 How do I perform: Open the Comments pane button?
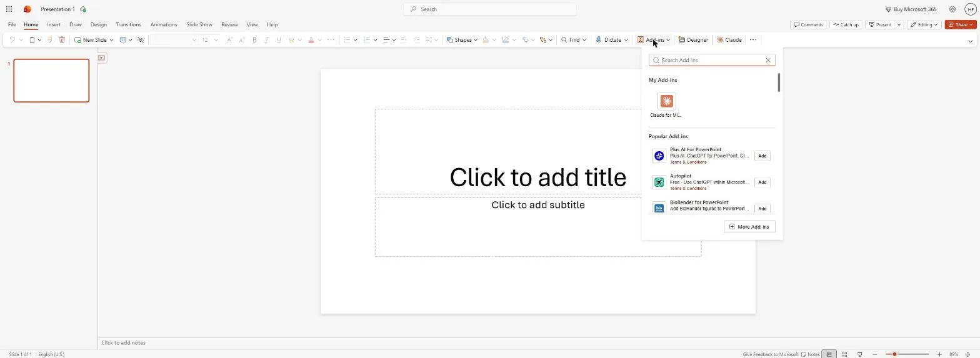[808, 25]
